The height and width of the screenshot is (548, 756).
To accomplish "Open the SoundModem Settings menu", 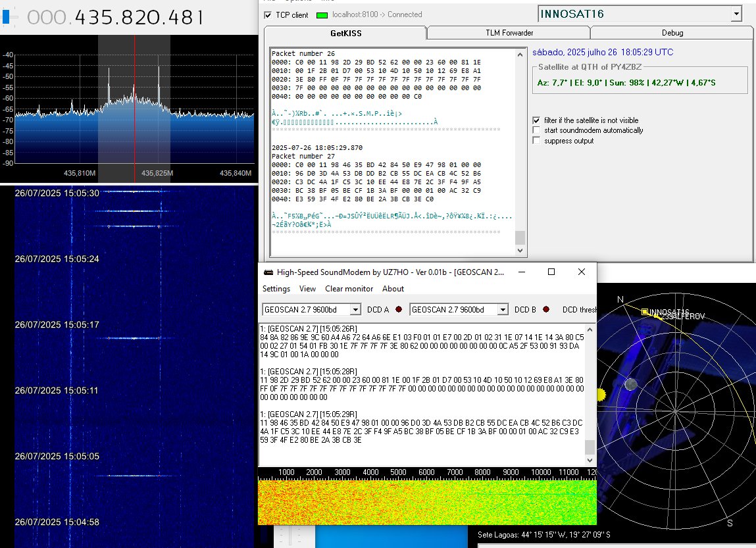I will click(276, 289).
